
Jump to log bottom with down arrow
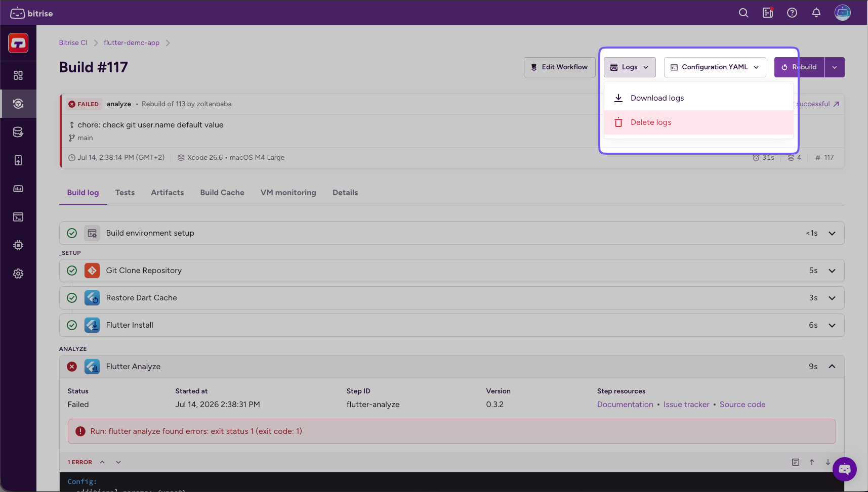(x=828, y=462)
